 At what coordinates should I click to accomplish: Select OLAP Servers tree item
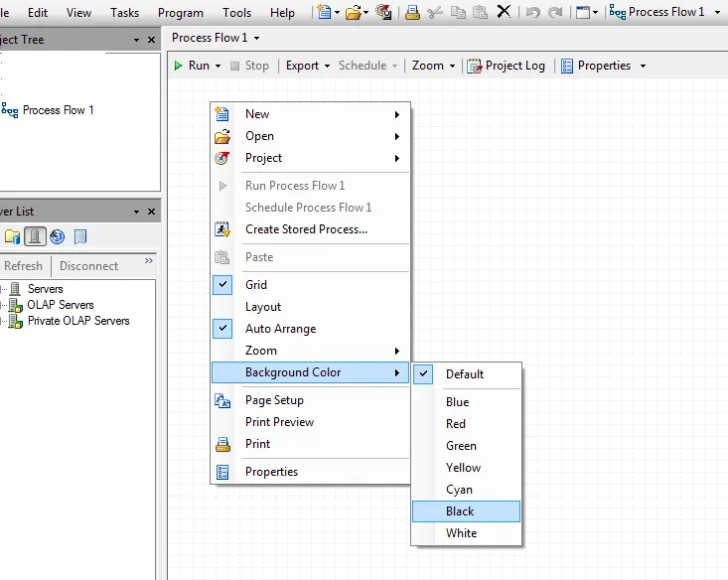click(x=61, y=305)
